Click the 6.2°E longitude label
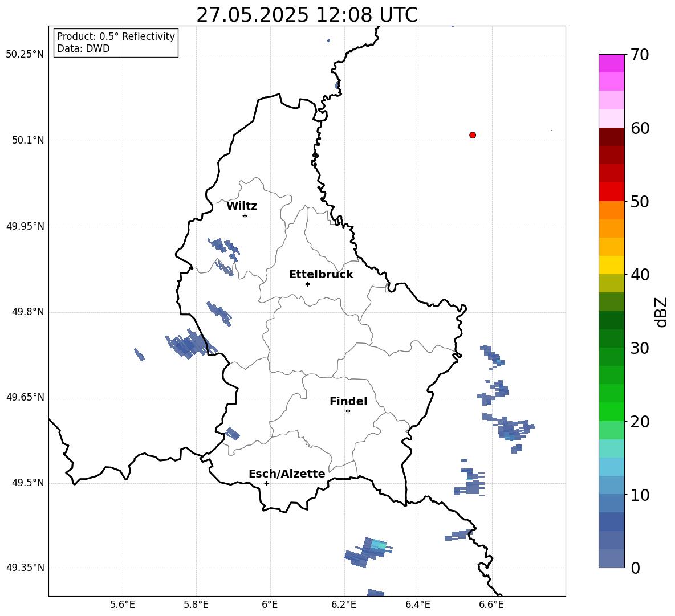 pyautogui.click(x=344, y=605)
